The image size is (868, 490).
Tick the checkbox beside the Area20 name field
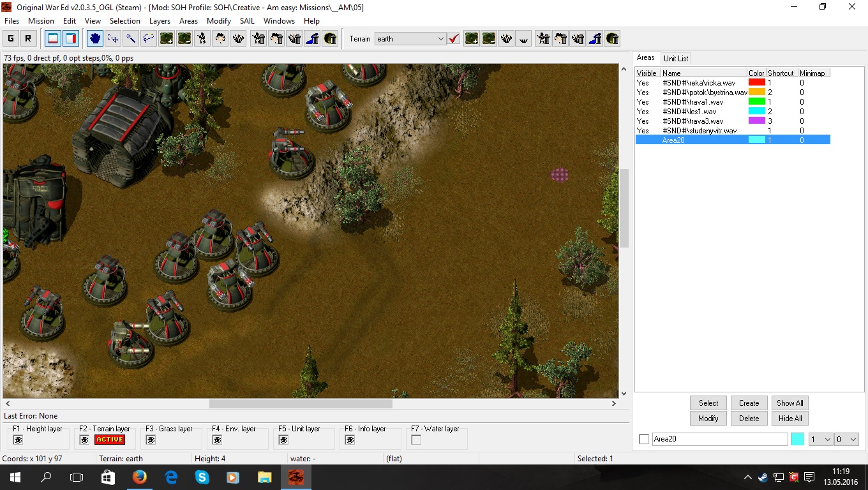pos(644,439)
